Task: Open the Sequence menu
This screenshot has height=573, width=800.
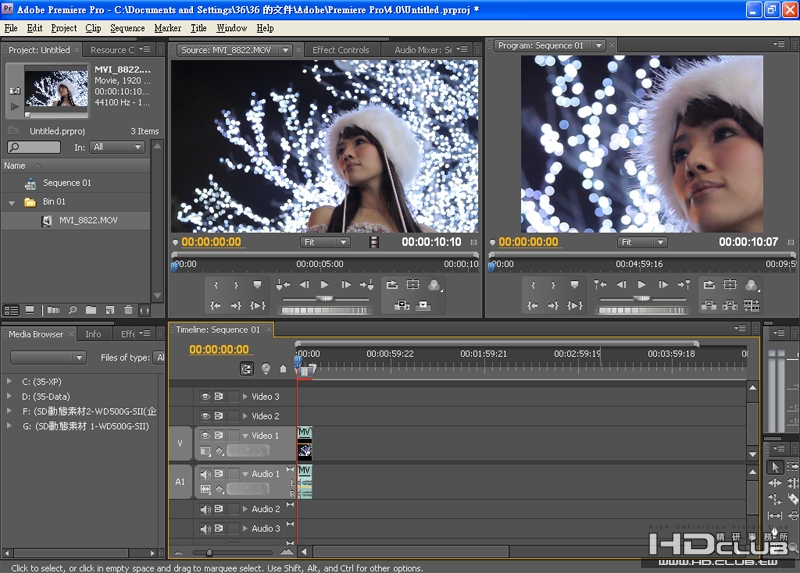Action: [128, 28]
